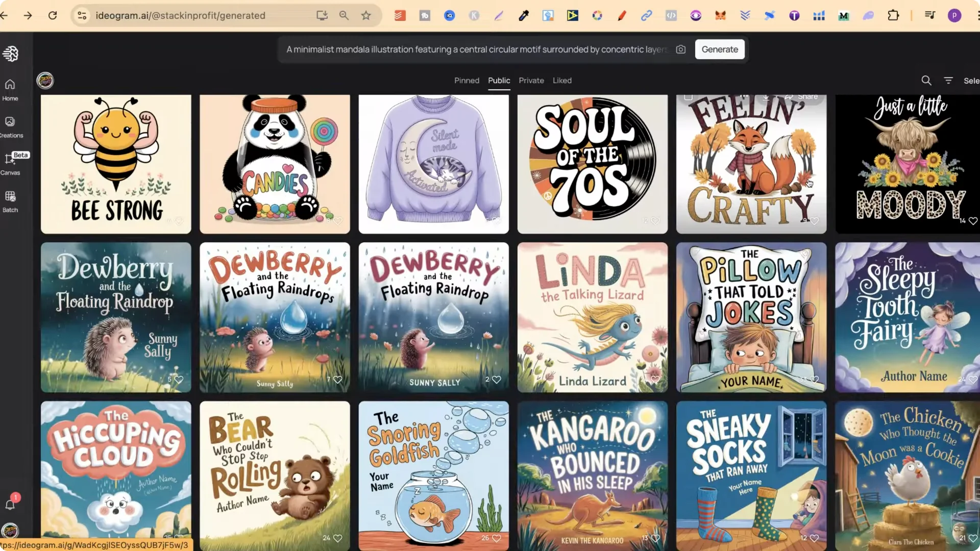The height and width of the screenshot is (551, 980).
Task: Open the filter options icon
Action: coord(948,80)
